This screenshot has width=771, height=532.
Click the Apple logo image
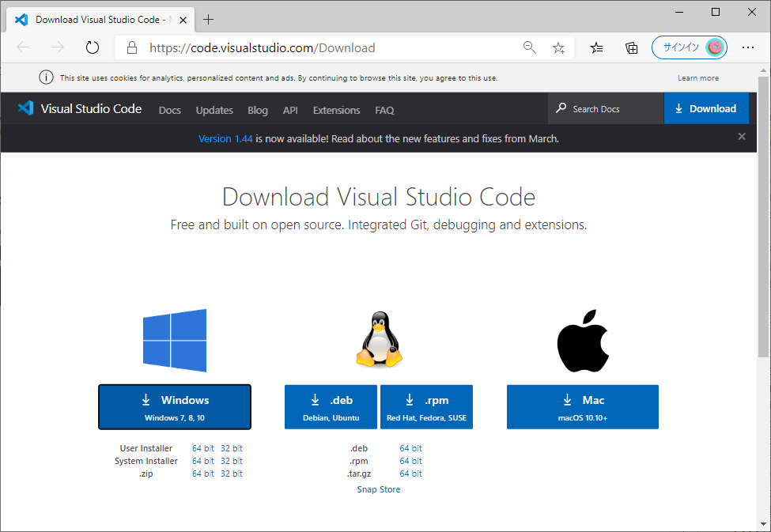pyautogui.click(x=583, y=341)
